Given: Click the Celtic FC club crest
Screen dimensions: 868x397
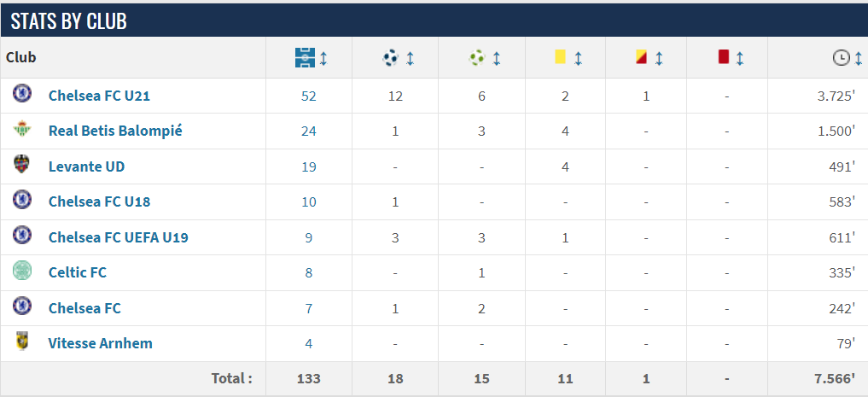Looking at the screenshot, I should (x=22, y=271).
